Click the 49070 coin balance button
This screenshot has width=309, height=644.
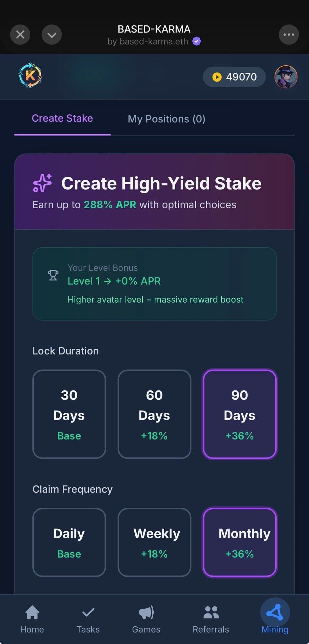pyautogui.click(x=234, y=77)
